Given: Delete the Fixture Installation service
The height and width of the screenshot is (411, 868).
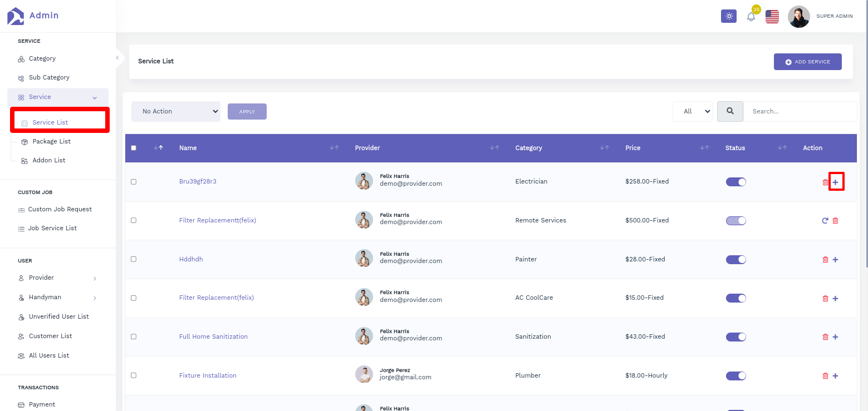Looking at the screenshot, I should [825, 376].
